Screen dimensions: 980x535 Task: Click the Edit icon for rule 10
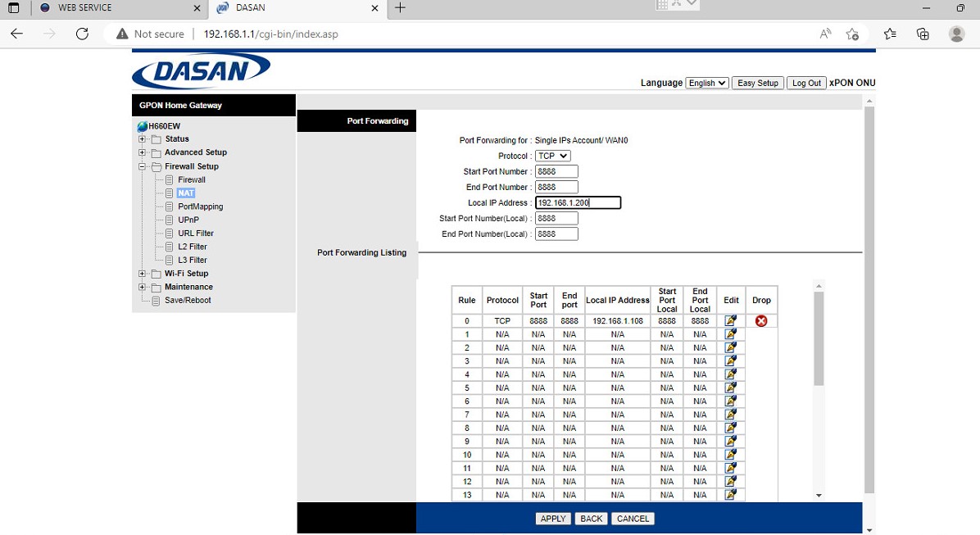click(731, 455)
